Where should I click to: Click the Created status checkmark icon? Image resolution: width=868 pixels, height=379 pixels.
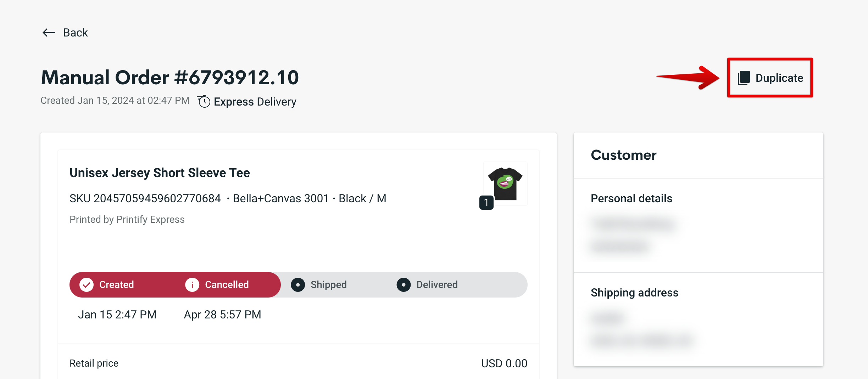point(86,284)
